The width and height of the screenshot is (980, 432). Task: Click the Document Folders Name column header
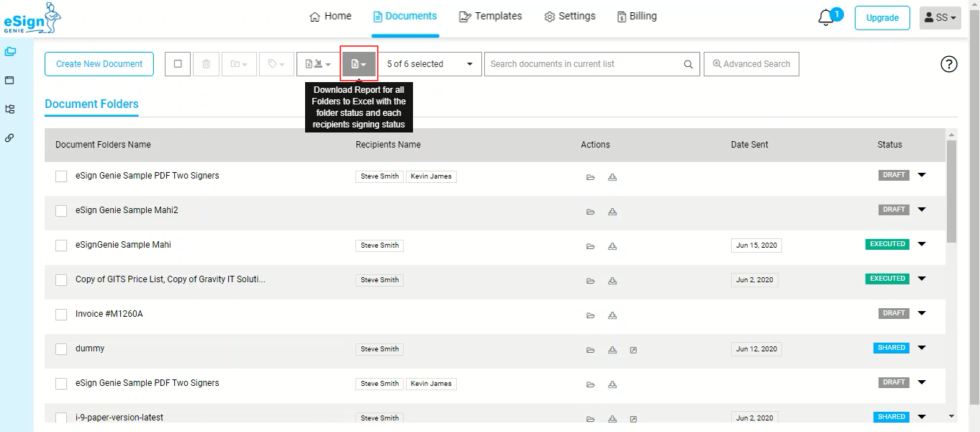pos(103,145)
